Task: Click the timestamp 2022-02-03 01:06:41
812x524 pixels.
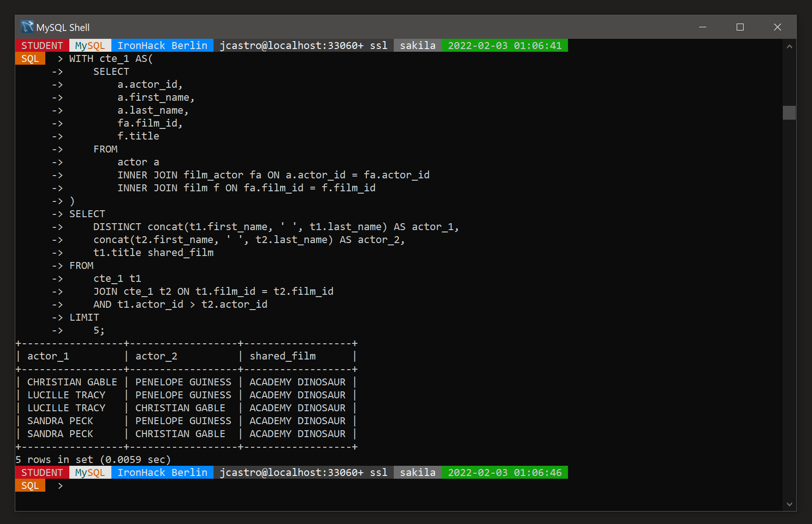Action: (x=505, y=45)
